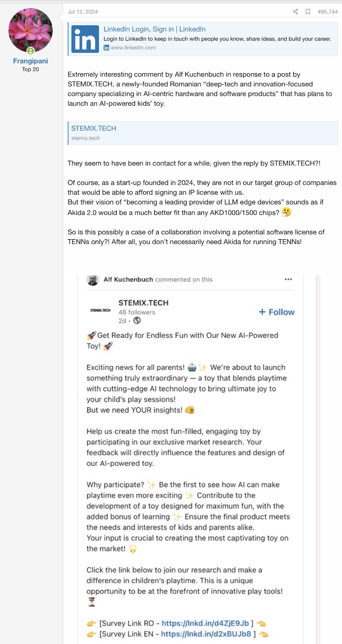Bookmark this post with the bookmark icon
Viewport: 342px width, 644px height.
[x=308, y=12]
